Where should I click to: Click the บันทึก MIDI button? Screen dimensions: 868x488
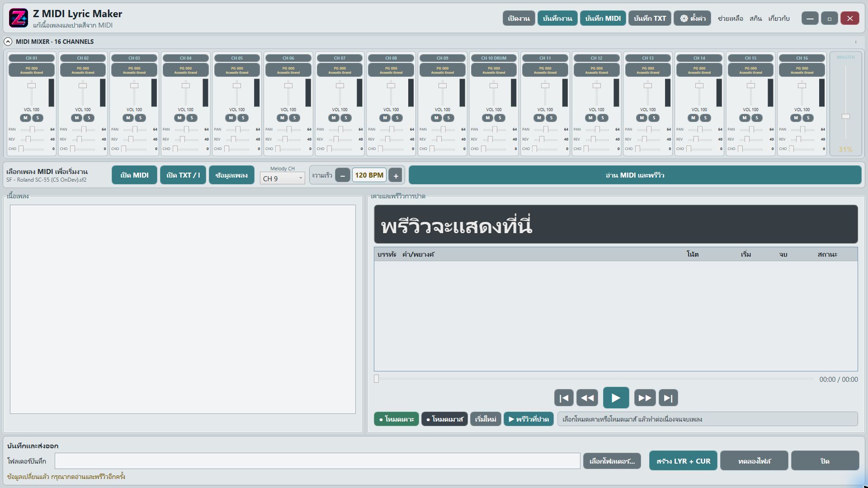[603, 18]
